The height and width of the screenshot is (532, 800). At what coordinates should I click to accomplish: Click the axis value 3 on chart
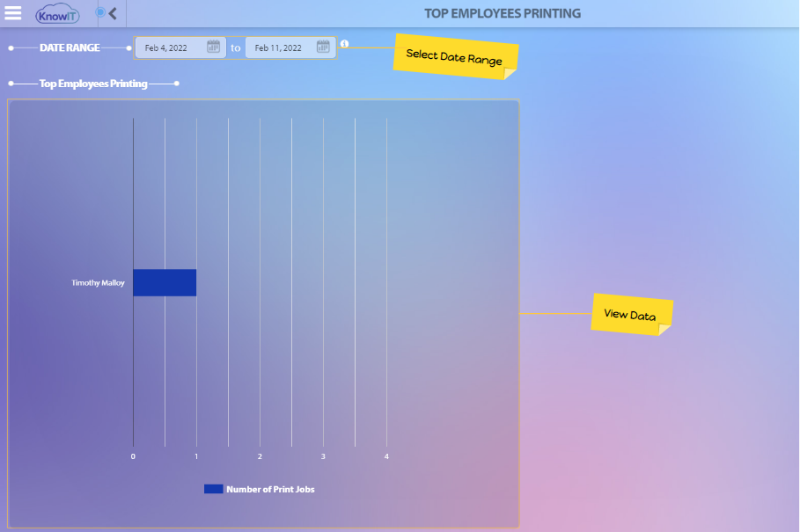click(323, 456)
